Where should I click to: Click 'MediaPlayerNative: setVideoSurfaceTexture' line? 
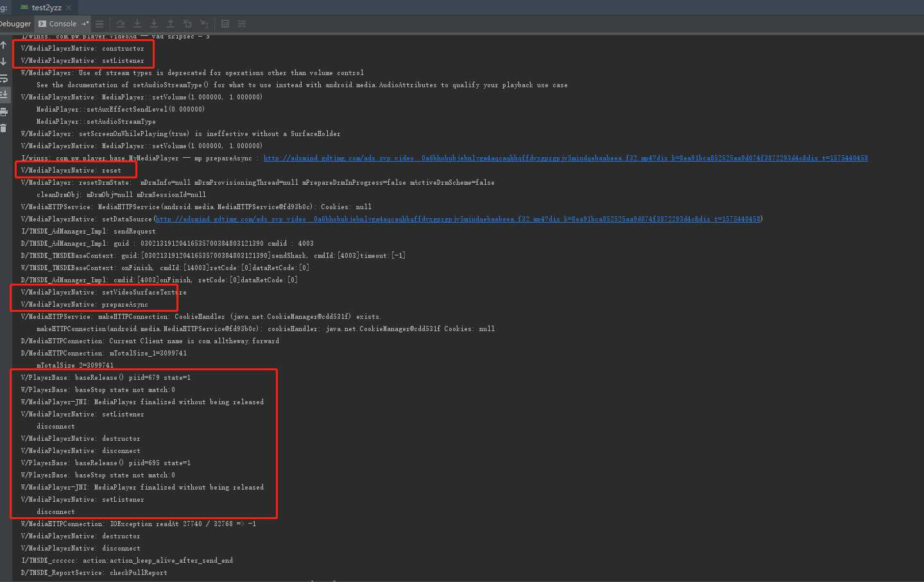(103, 292)
